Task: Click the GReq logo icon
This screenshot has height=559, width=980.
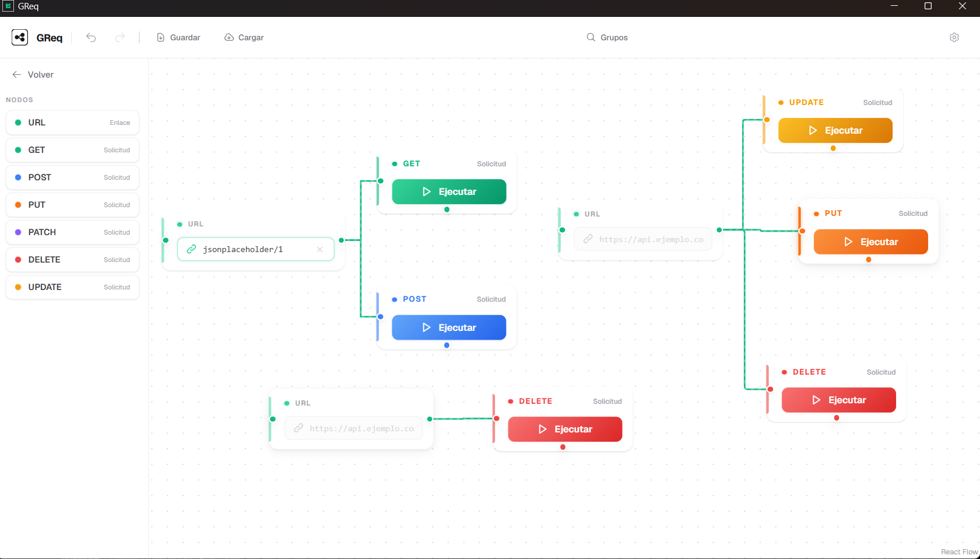Action: click(x=20, y=37)
